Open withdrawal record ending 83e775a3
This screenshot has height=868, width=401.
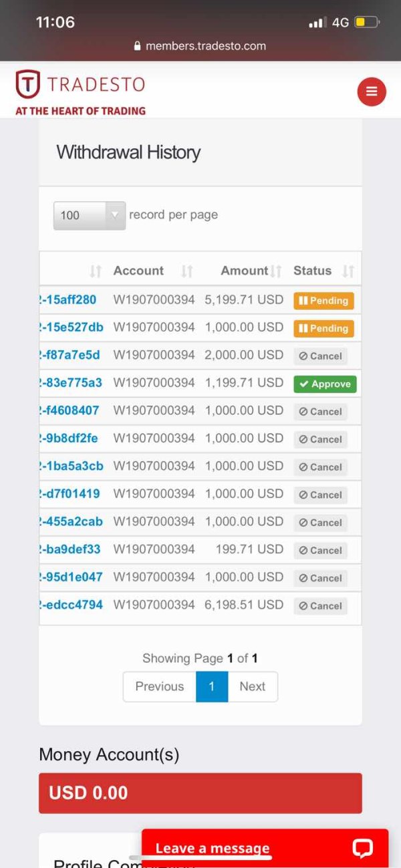pyautogui.click(x=71, y=383)
